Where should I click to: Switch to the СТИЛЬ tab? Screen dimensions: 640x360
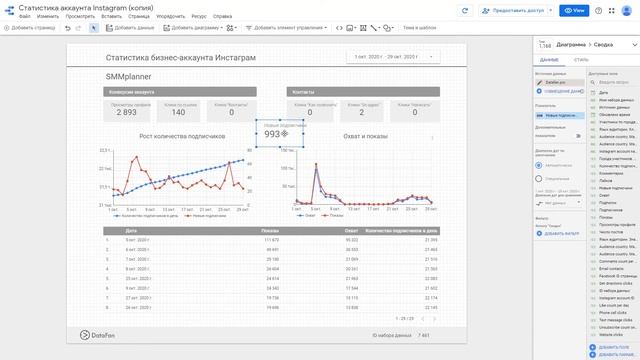581,60
